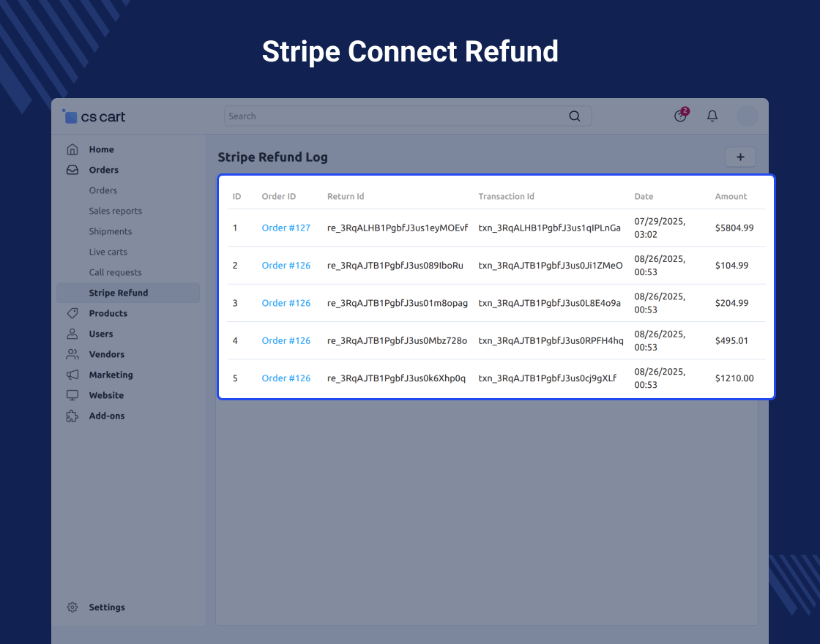Image resolution: width=820 pixels, height=644 pixels.
Task: Expand the Users sidebar section
Action: (x=101, y=334)
